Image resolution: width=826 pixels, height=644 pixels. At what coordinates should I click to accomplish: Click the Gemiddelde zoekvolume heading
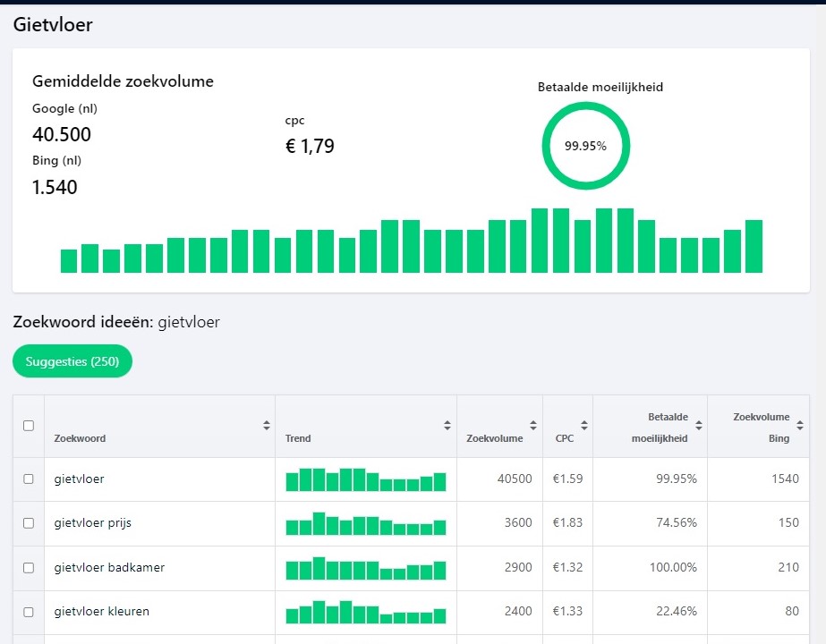[123, 81]
